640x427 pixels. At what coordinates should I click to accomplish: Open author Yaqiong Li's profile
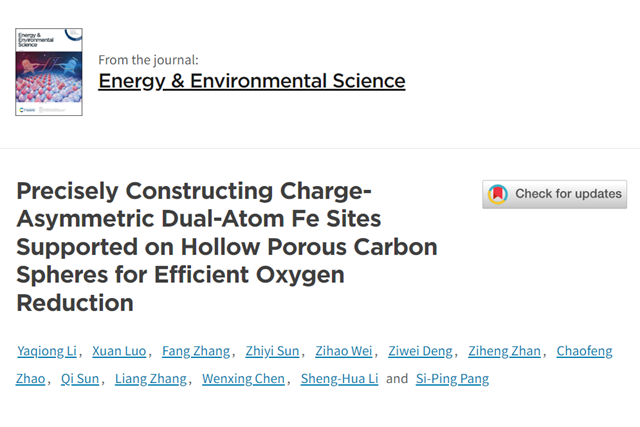(x=45, y=351)
